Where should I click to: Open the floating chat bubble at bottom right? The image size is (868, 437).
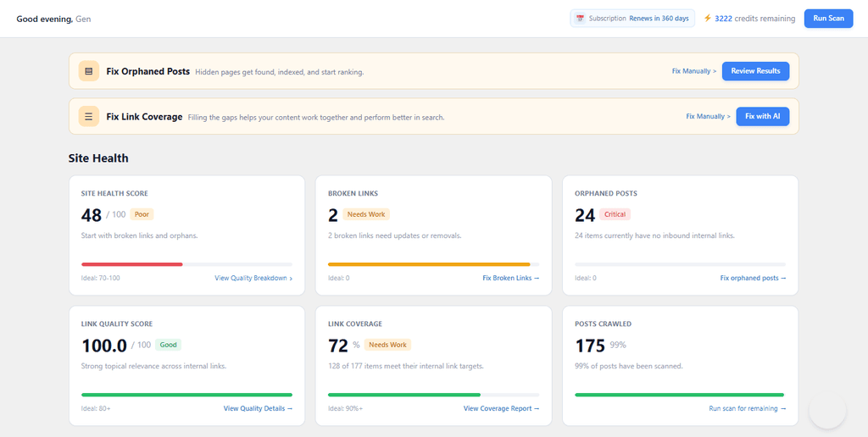[827, 411]
